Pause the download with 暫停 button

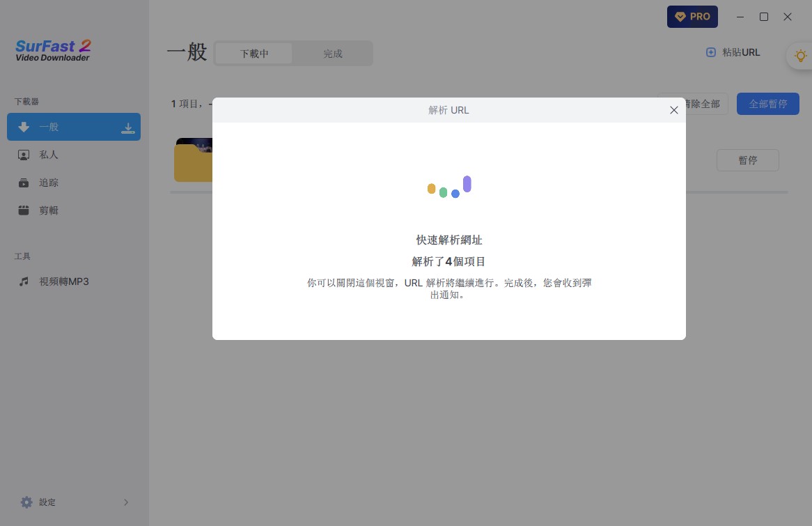pyautogui.click(x=747, y=160)
